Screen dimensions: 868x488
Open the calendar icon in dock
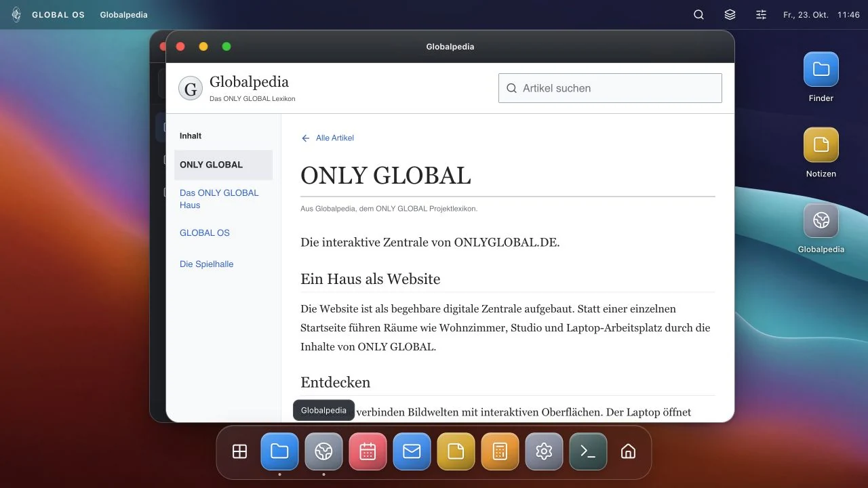(368, 451)
